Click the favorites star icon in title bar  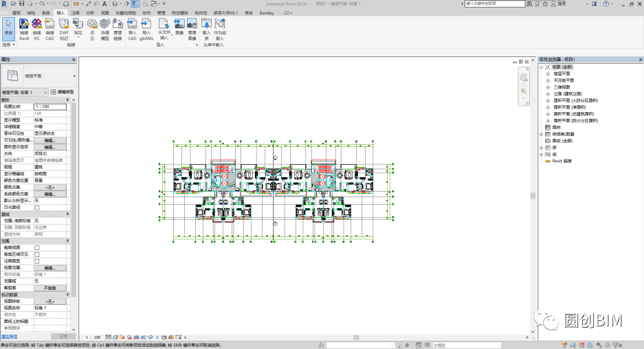545,3
